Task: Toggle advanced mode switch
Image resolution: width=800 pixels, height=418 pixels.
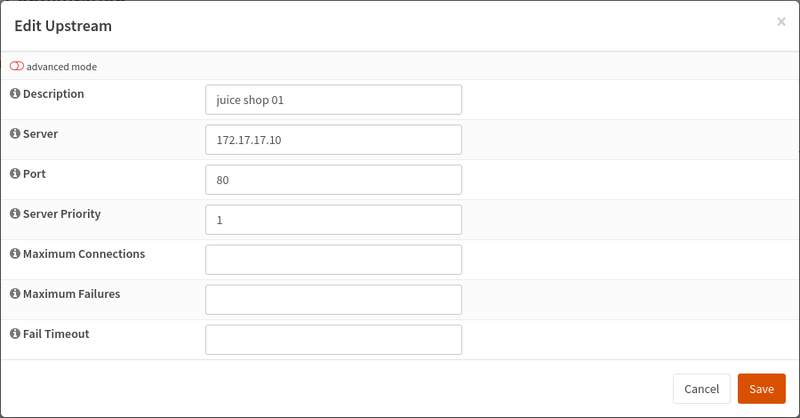Action: point(17,66)
